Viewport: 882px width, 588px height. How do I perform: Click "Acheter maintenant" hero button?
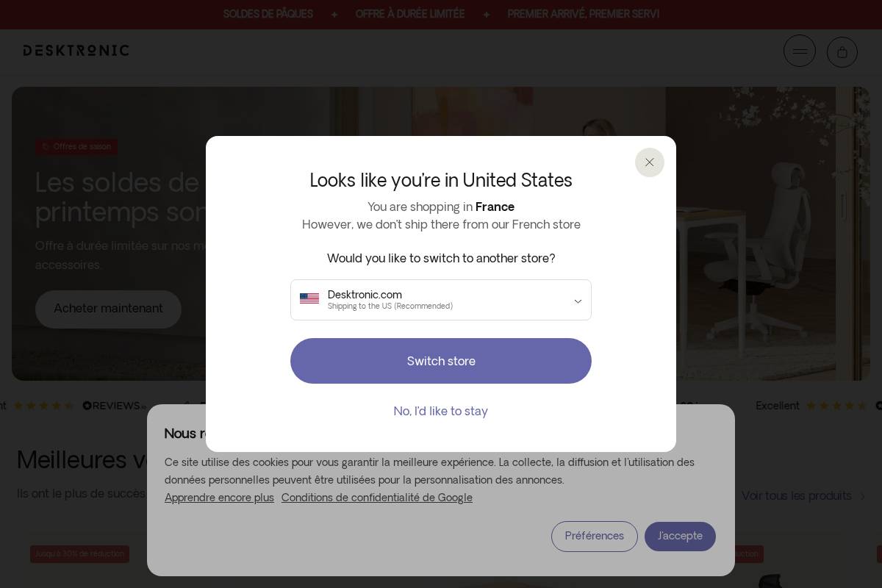tap(108, 309)
